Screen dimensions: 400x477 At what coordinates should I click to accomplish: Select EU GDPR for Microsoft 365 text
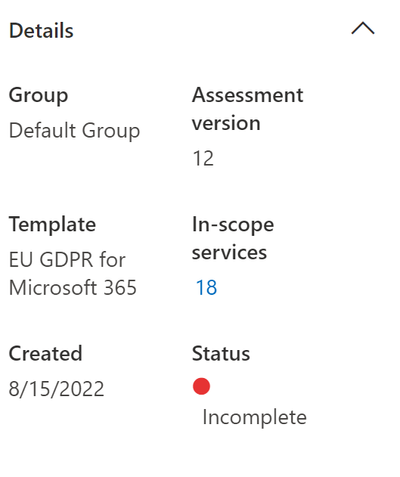[x=73, y=274]
